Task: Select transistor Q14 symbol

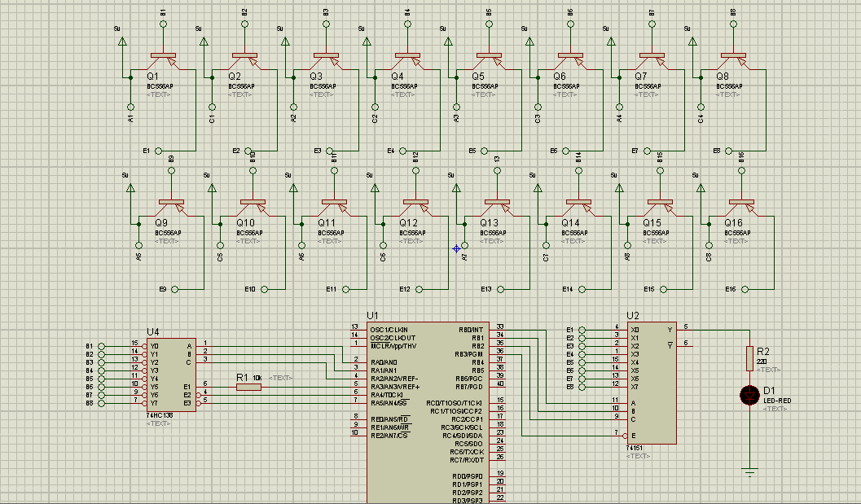Action: 578,208
